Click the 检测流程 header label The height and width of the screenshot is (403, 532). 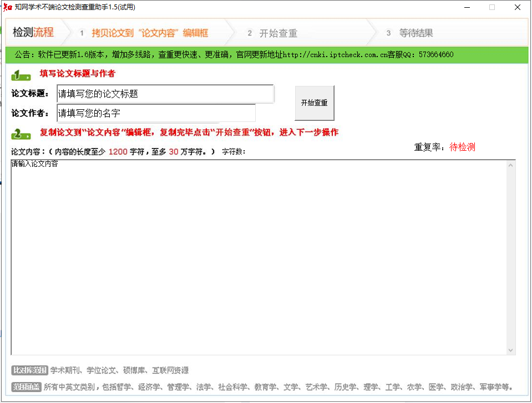[33, 33]
